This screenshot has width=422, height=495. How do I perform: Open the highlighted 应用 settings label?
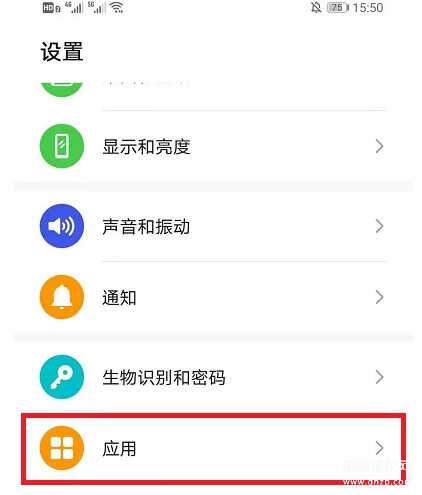tap(119, 449)
